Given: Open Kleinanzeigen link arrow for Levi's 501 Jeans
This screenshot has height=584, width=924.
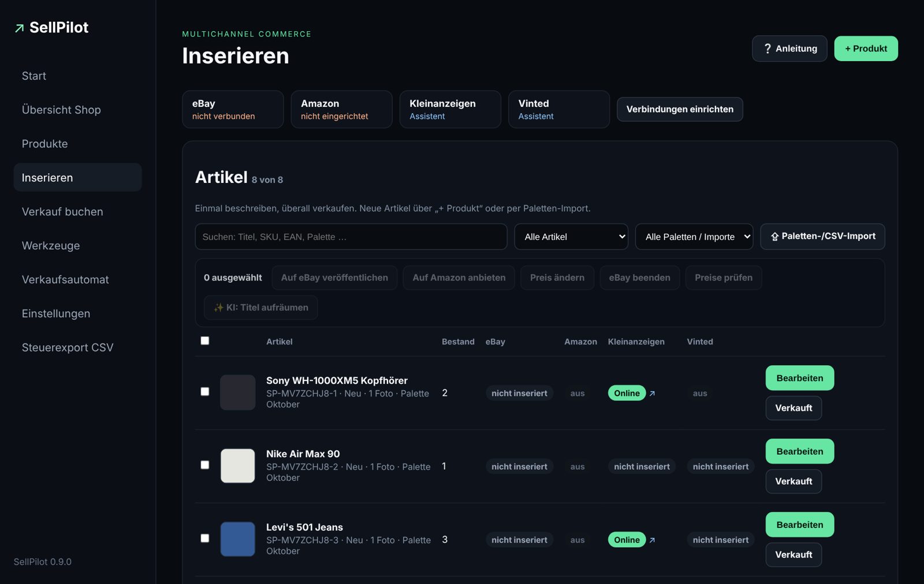Looking at the screenshot, I should pyautogui.click(x=652, y=540).
